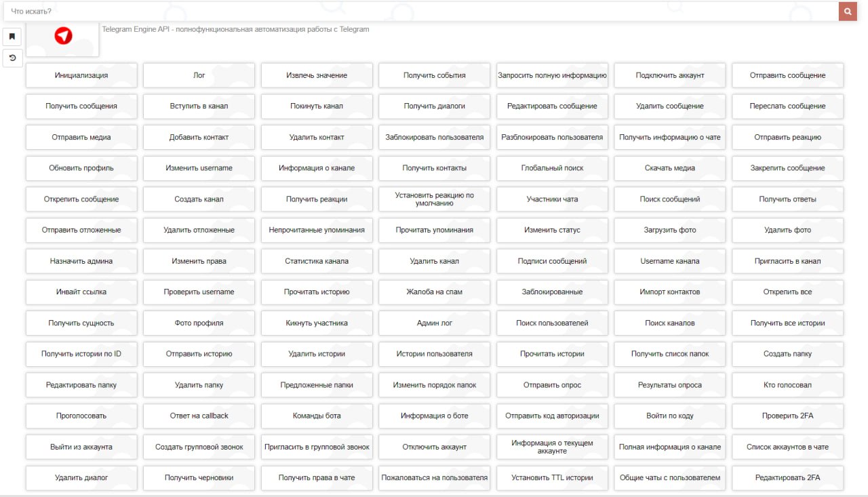868x497 pixels.
Task: Click 'Отправить историю' tile
Action: pos(199,354)
